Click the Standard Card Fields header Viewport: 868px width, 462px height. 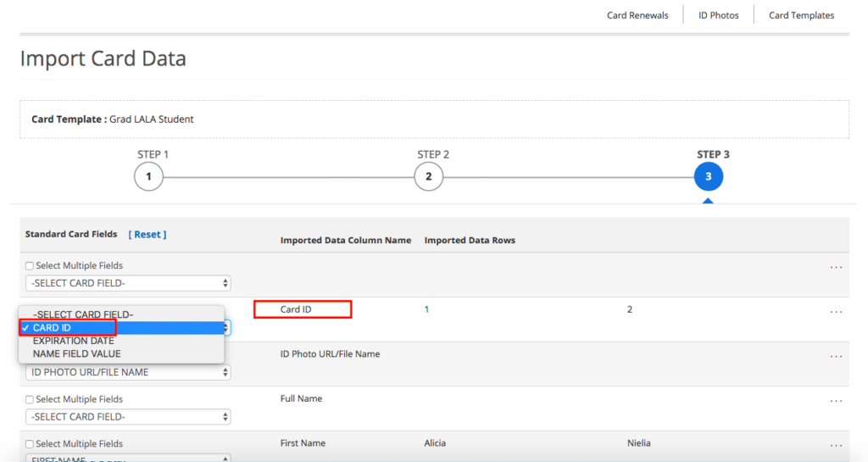71,234
